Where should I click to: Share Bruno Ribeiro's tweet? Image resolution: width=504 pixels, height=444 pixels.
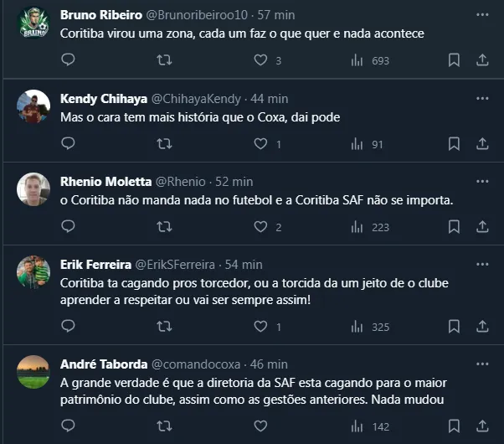(482, 60)
